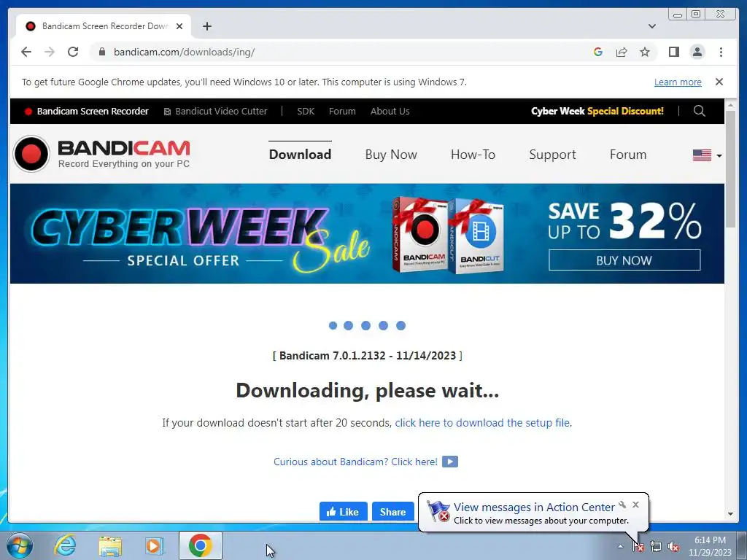Open the About Us page
747x560 pixels.
(x=390, y=111)
